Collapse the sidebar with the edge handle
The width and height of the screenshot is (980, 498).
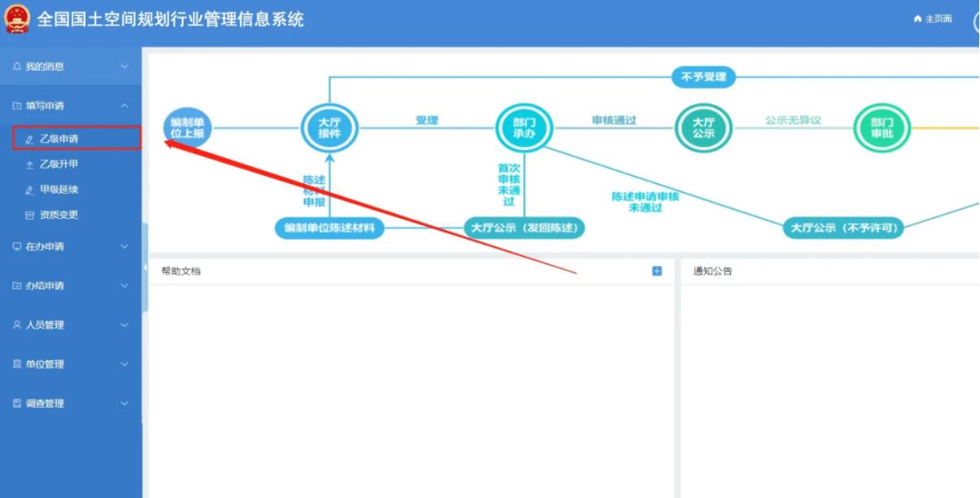[x=145, y=268]
